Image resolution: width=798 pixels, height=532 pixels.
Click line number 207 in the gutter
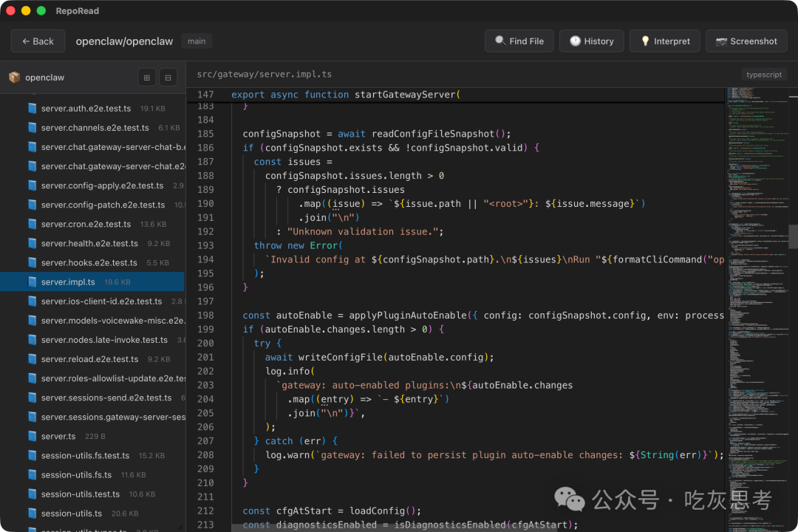click(x=205, y=441)
